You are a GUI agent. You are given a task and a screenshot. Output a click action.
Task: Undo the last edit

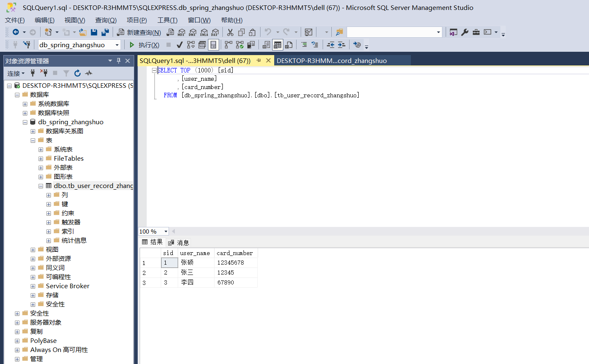click(x=268, y=32)
